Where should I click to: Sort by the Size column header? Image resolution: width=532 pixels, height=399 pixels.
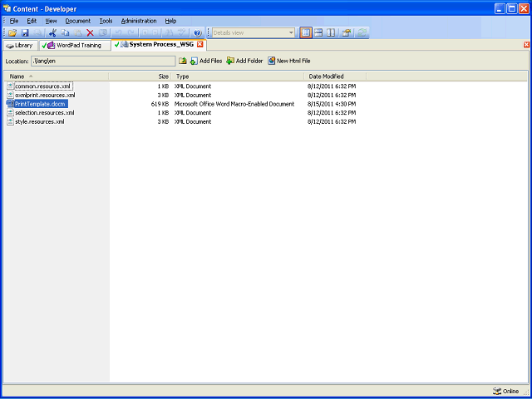pyautogui.click(x=140, y=76)
